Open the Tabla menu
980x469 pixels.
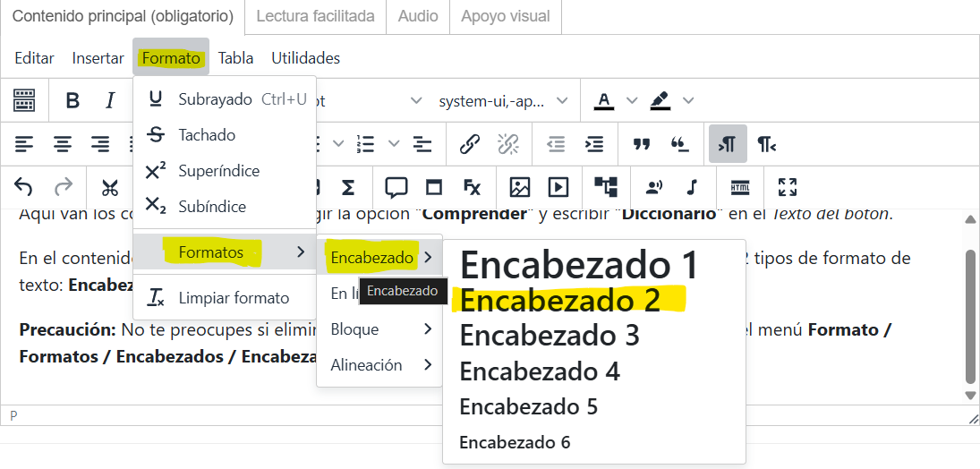pyautogui.click(x=235, y=58)
